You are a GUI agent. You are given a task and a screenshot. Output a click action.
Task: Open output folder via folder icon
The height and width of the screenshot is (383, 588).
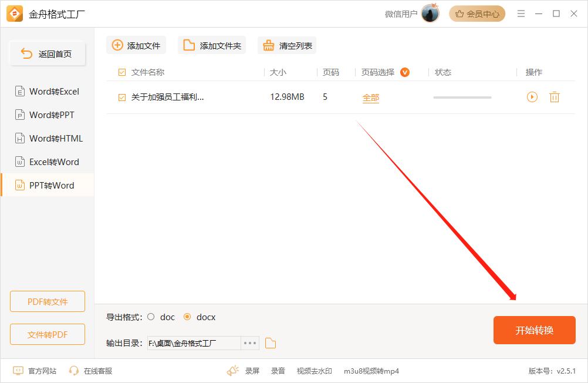coord(271,343)
